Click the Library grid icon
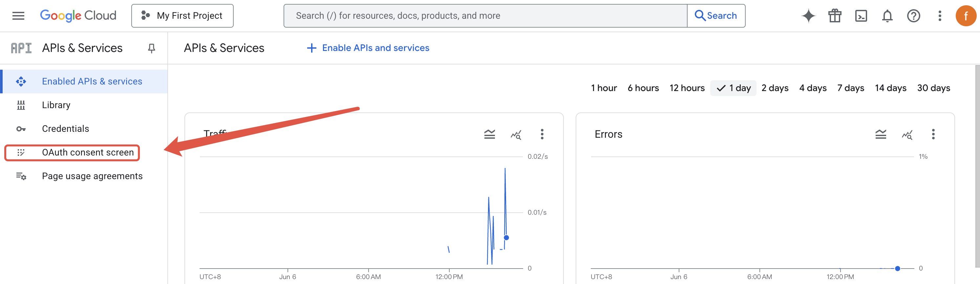This screenshot has width=980, height=284. click(x=21, y=105)
